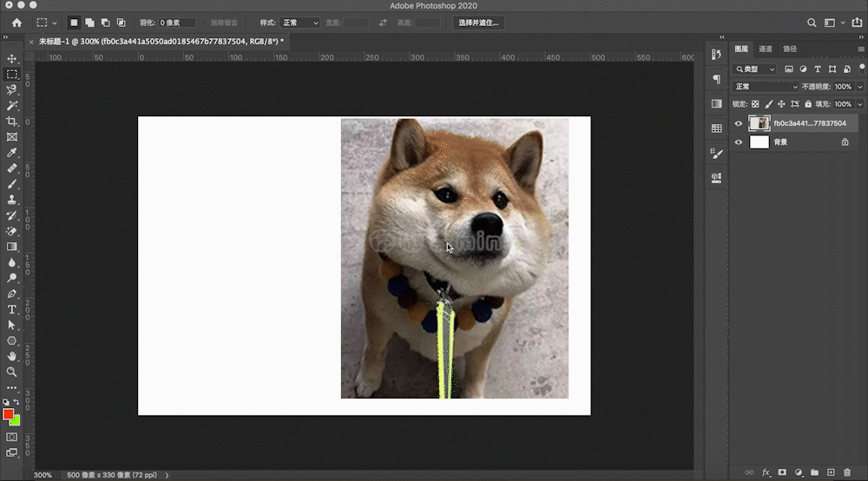Image resolution: width=868 pixels, height=481 pixels.
Task: Click the red foreground color swatch
Action: [x=8, y=414]
